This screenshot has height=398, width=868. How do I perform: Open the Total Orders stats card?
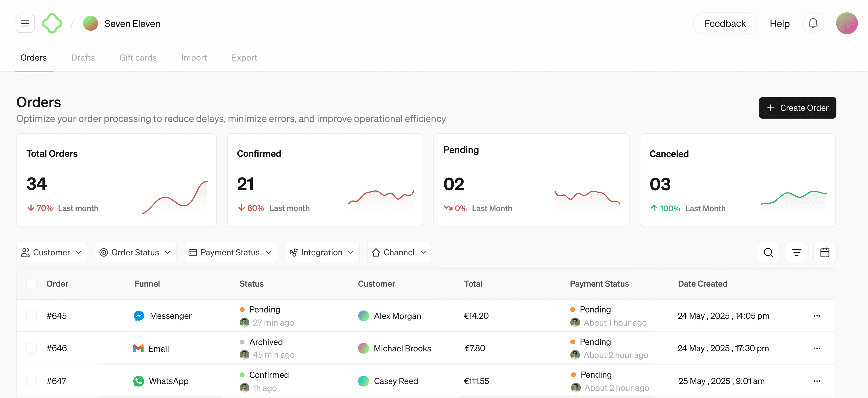116,180
